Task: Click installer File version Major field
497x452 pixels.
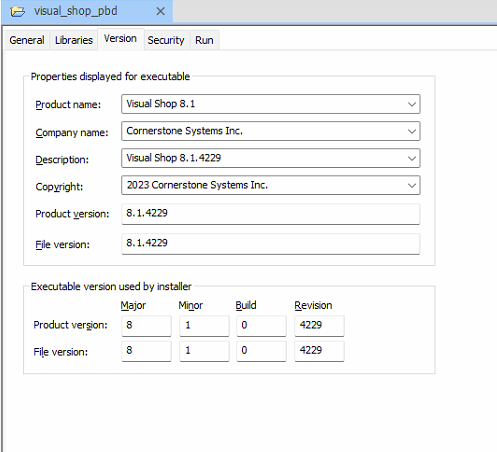Action: [146, 351]
